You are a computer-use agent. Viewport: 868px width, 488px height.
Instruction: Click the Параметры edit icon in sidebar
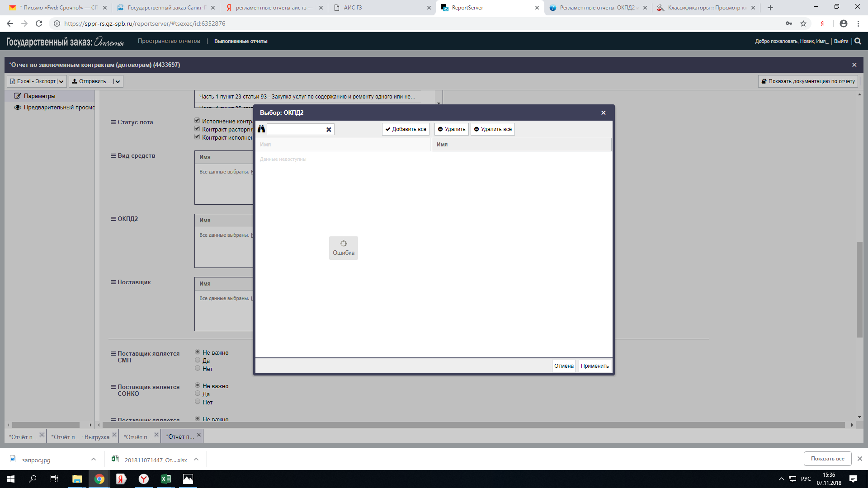[x=18, y=96]
